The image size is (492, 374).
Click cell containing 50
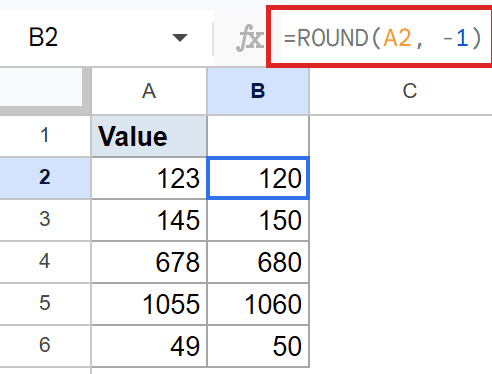click(x=258, y=346)
